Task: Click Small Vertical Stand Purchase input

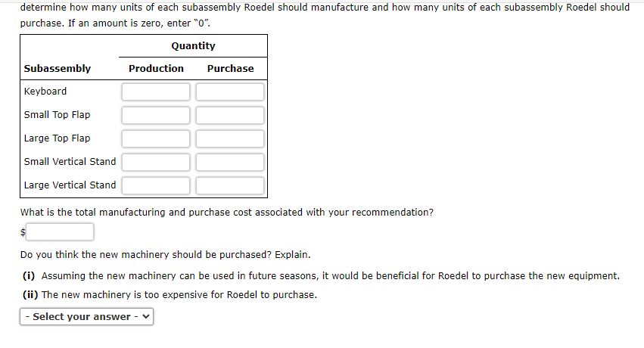Action: [x=230, y=162]
